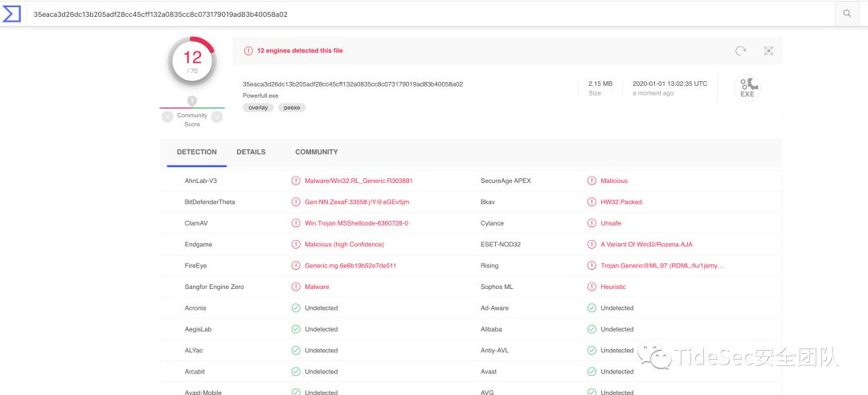Click Avast undetected check icon
868x395 pixels.
click(x=592, y=372)
